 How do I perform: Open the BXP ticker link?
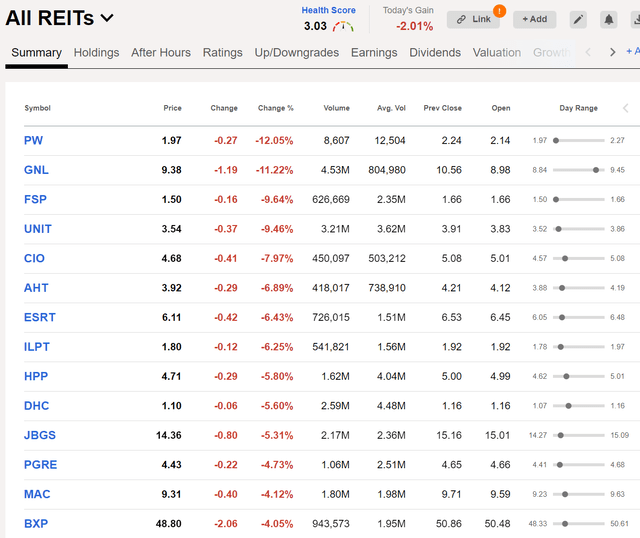[x=36, y=523]
